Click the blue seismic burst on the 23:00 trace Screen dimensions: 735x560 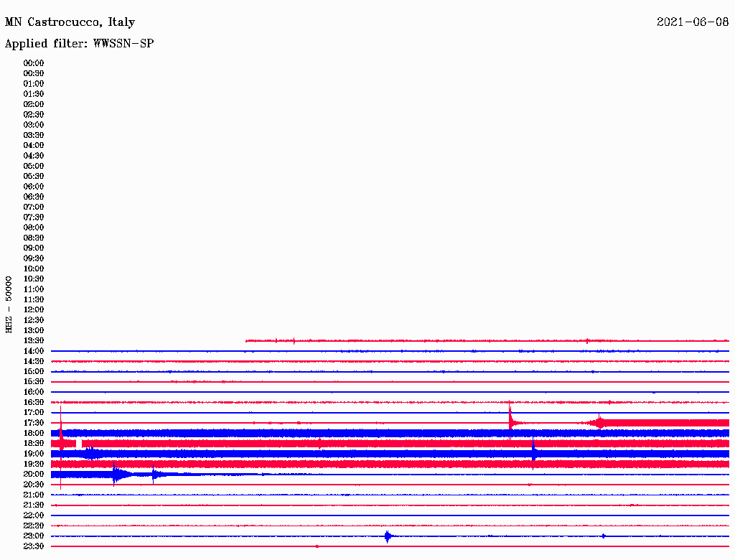point(388,536)
